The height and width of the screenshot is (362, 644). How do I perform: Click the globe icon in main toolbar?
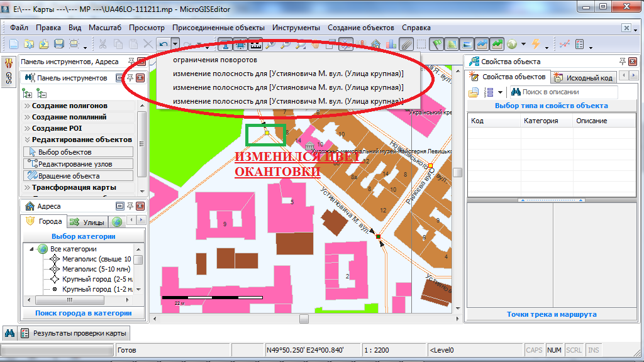tap(512, 44)
